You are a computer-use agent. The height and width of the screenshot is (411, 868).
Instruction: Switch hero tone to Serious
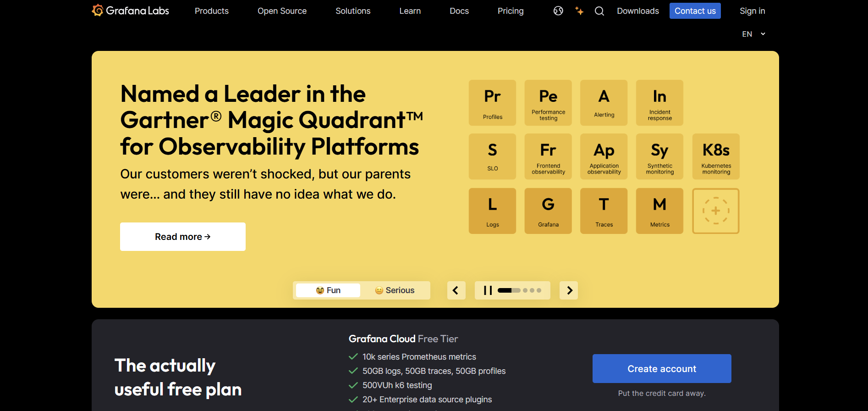click(x=395, y=290)
